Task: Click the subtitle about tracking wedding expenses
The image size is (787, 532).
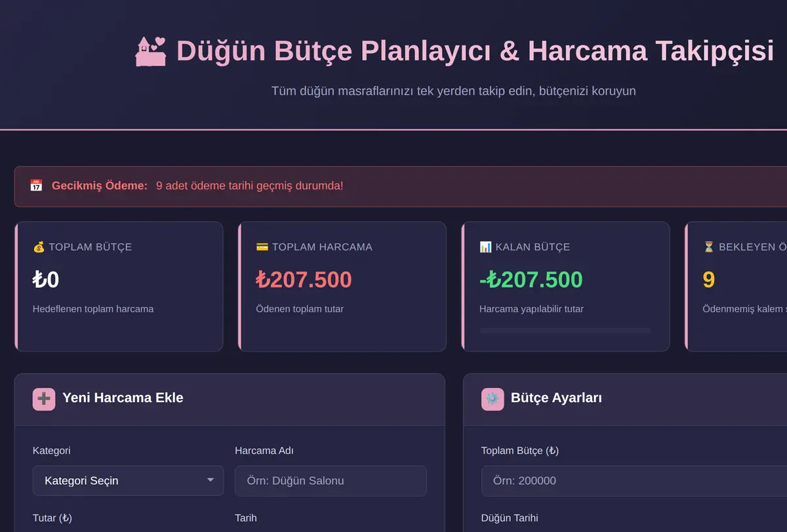Action: click(454, 91)
